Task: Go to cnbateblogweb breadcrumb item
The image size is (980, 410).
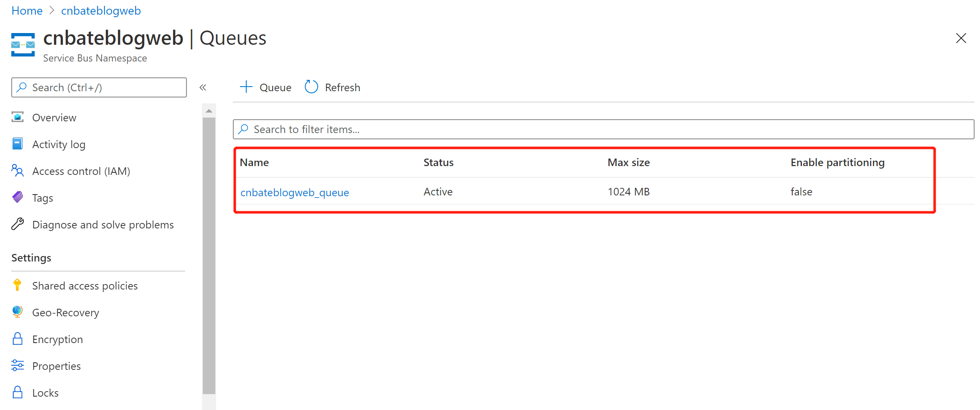Action: point(100,10)
